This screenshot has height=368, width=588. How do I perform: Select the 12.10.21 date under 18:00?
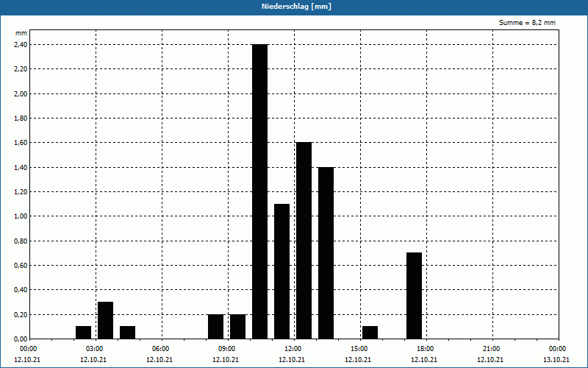coord(424,360)
